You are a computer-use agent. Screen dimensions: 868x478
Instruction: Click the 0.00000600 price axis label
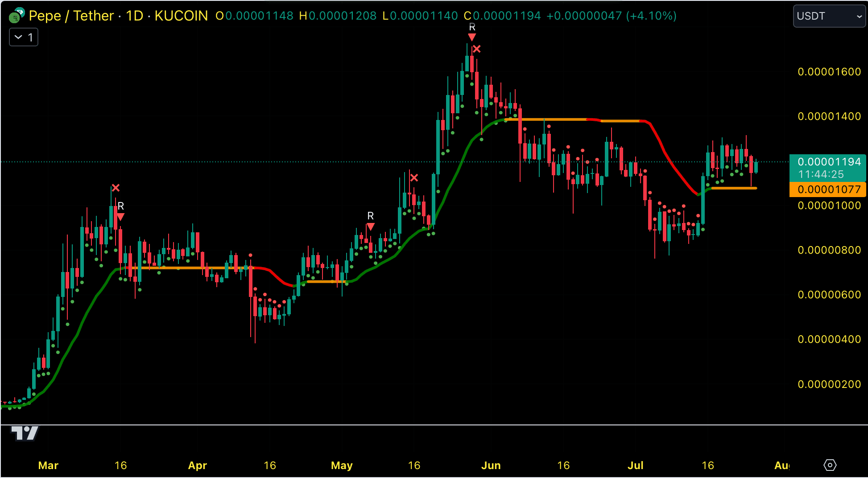(x=829, y=295)
